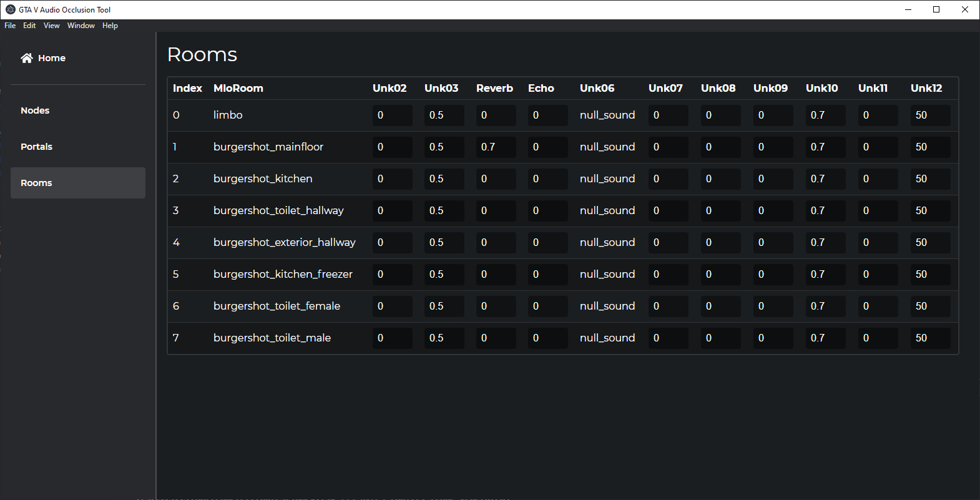Edit Unk10 field for burgershot_toilet_male

825,338
